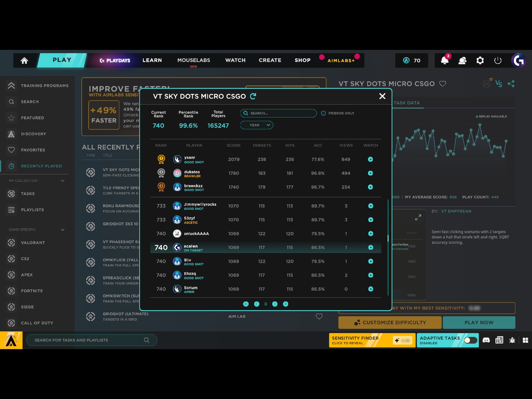Report a bug with the bug icon
This screenshot has height=399, width=532.
[x=512, y=340]
